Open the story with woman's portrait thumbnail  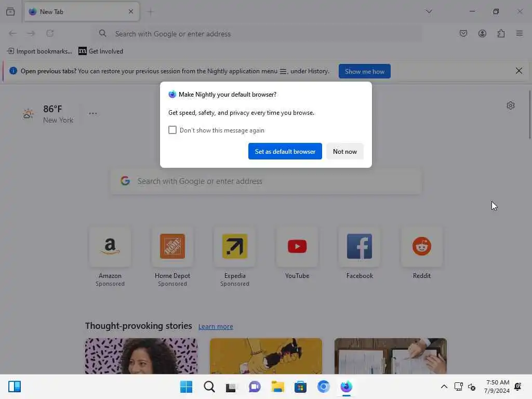point(141,356)
